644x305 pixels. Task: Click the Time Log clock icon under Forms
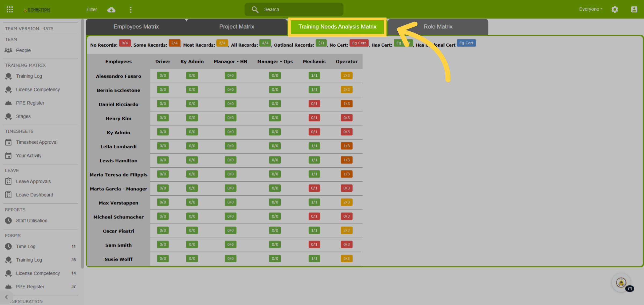point(8,246)
